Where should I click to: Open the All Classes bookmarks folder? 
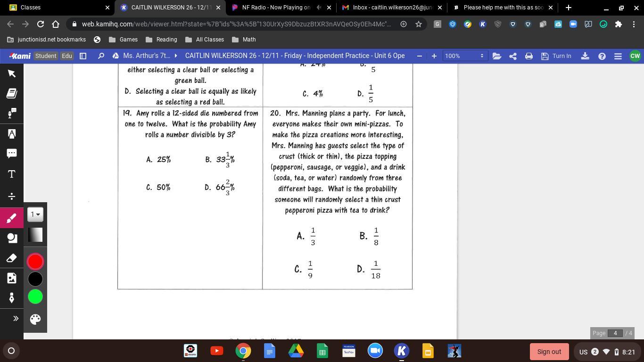205,40
